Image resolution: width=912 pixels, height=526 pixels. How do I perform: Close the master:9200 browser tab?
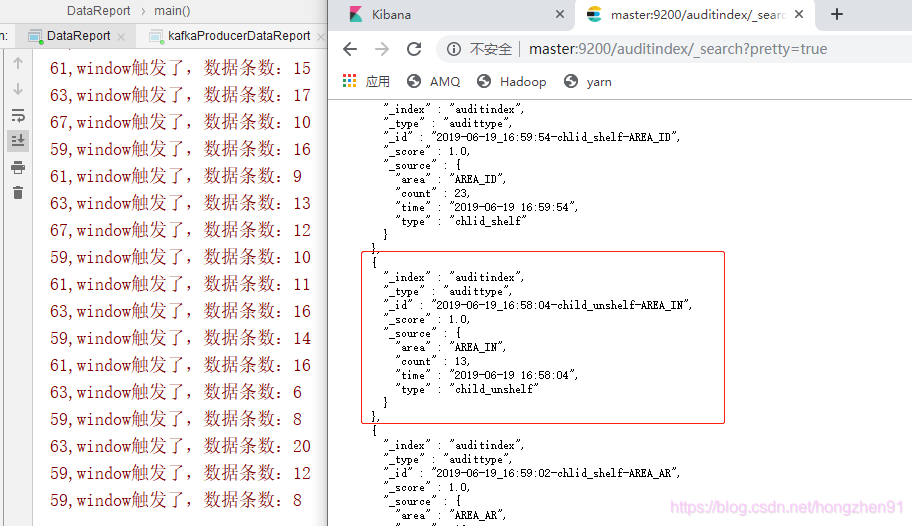[799, 14]
